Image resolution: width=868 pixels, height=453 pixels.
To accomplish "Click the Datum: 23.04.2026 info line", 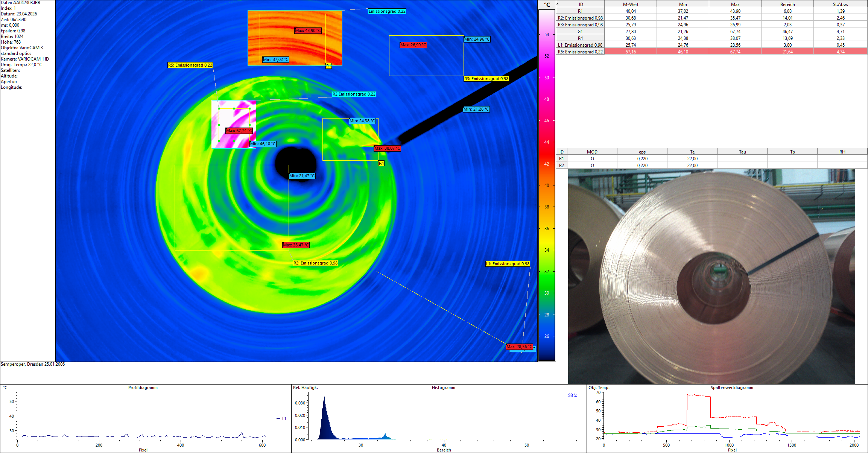I will (x=19, y=14).
